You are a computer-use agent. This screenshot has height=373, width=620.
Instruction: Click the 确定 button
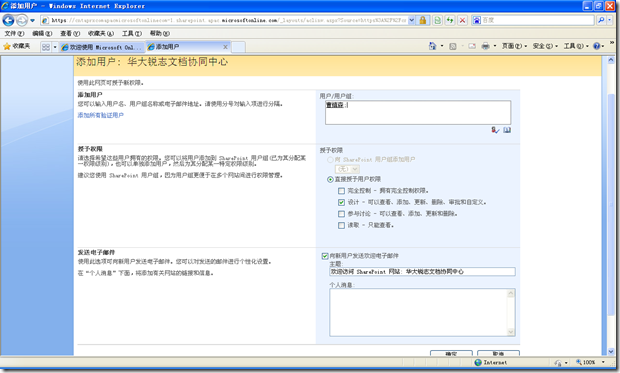point(451,353)
